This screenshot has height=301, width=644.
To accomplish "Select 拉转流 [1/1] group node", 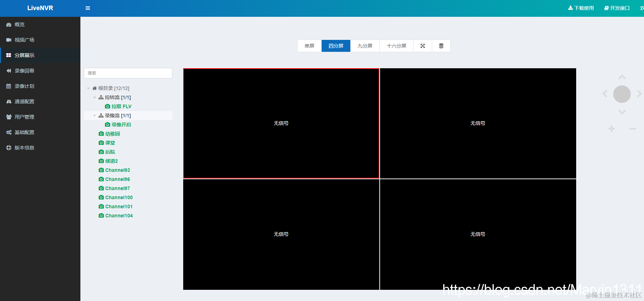I will coord(118,97).
